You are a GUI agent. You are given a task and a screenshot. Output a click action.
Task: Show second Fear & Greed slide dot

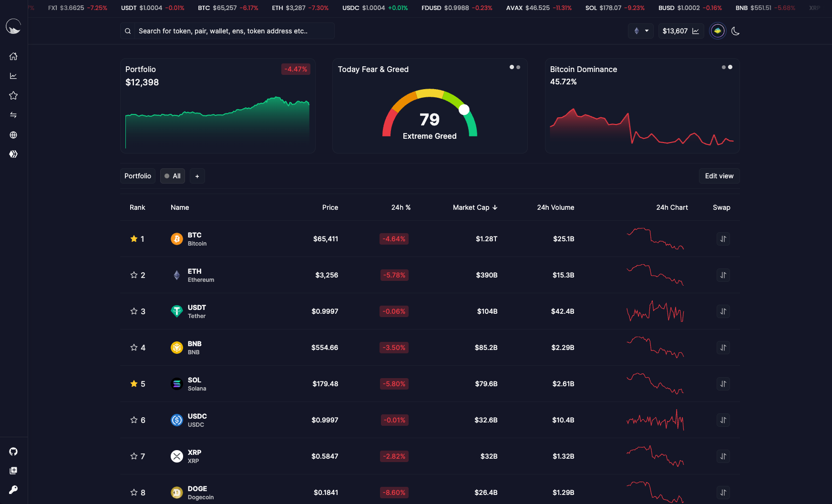pos(518,67)
